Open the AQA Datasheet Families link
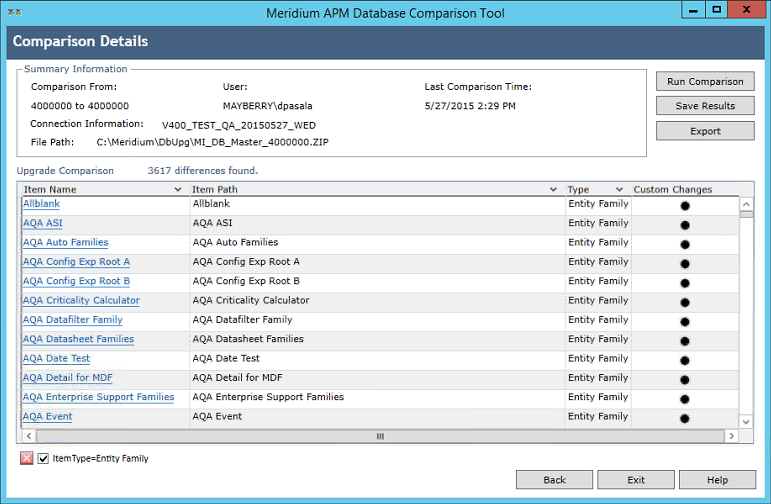The image size is (771, 504). (x=78, y=339)
